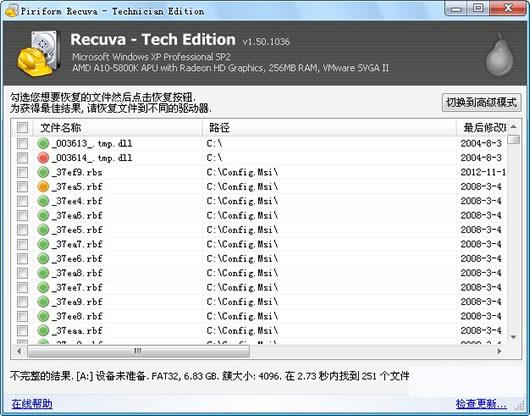
Task: Click the Recuva hard hat drive logo
Action: click(39, 53)
